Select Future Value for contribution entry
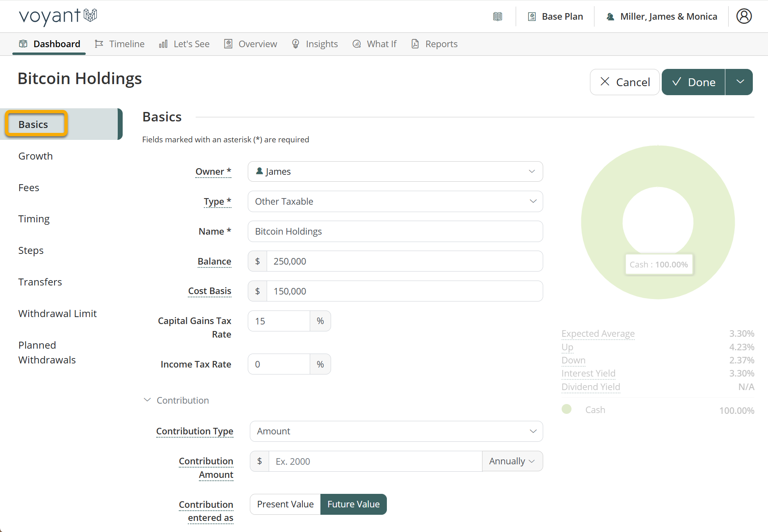Viewport: 768px width, 532px height. click(x=353, y=504)
